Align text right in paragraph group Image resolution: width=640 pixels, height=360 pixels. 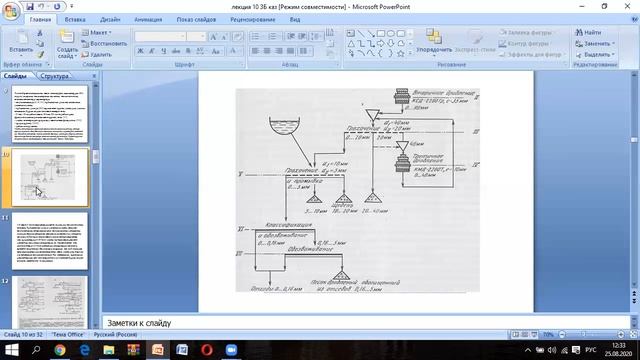point(279,51)
